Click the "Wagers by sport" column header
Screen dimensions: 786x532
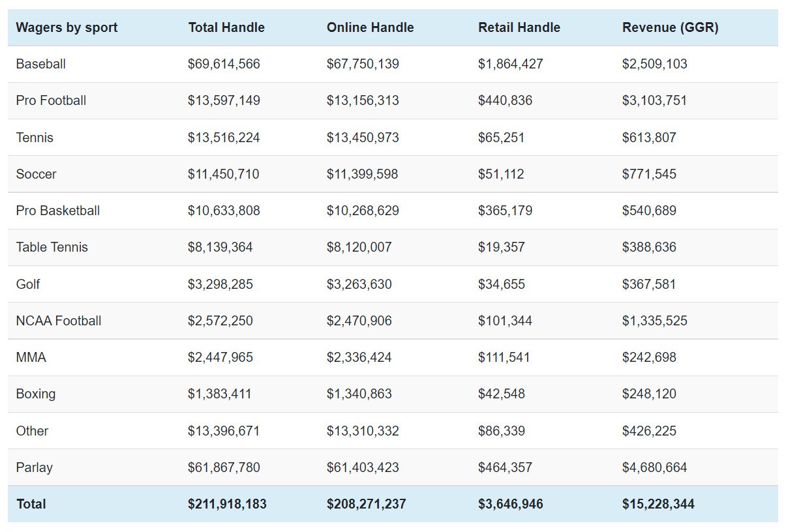67,27
